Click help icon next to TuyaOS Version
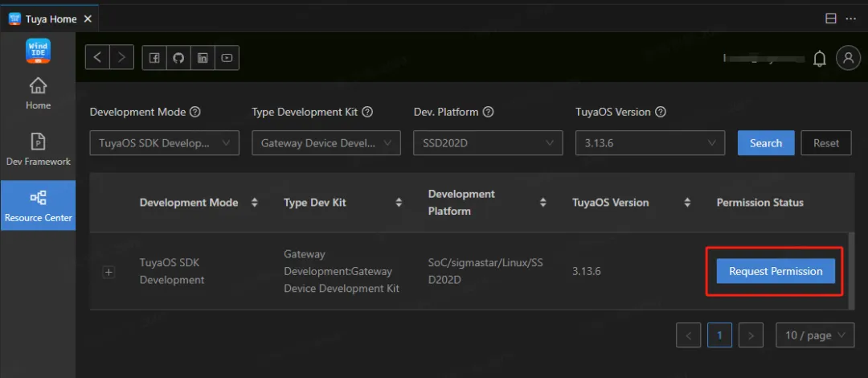868x378 pixels. 660,112
